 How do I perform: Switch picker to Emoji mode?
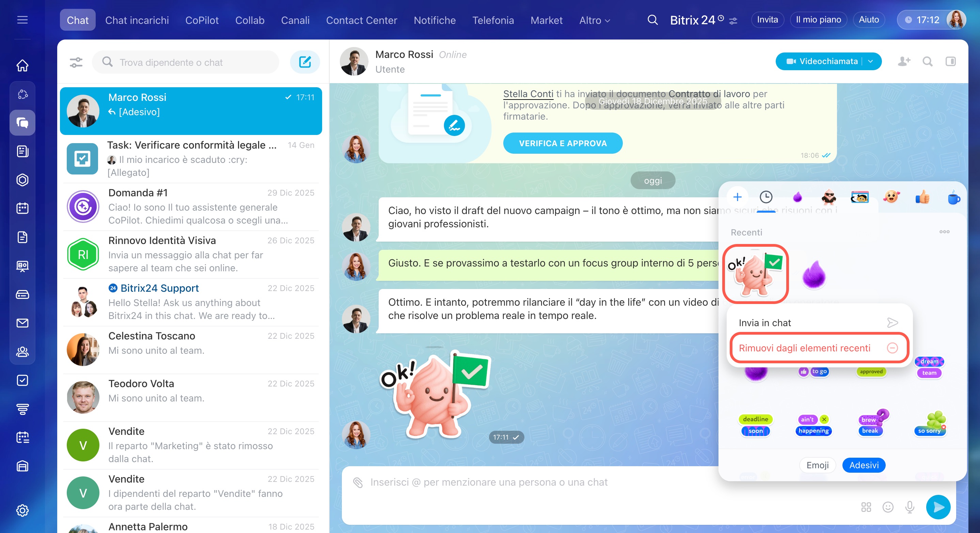click(x=817, y=465)
